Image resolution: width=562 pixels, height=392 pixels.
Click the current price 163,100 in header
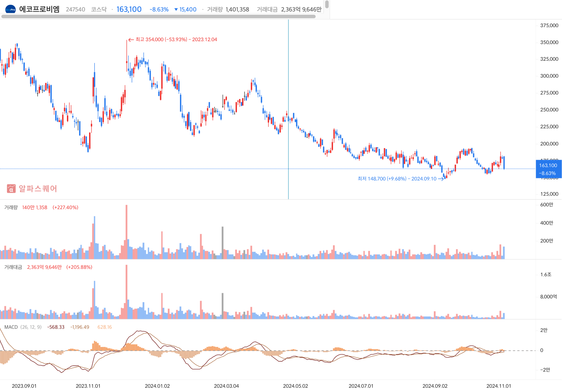(129, 9)
